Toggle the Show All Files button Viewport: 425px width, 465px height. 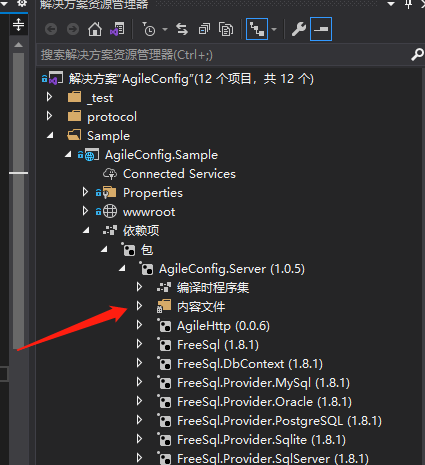click(x=226, y=29)
